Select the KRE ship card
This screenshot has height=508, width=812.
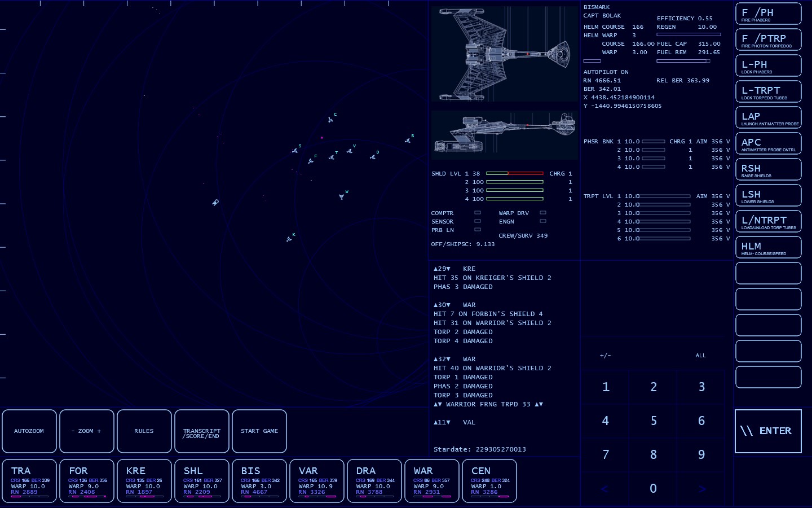144,481
